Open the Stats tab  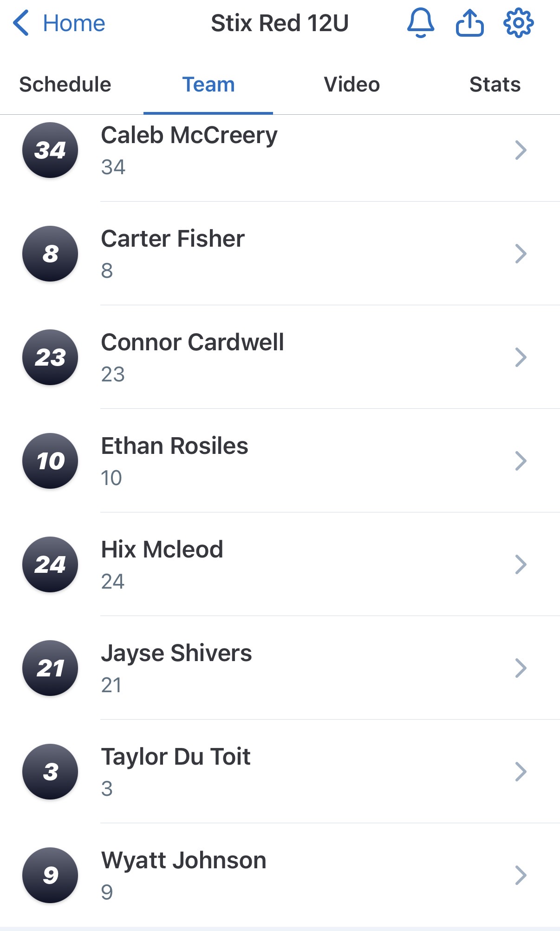tap(495, 85)
